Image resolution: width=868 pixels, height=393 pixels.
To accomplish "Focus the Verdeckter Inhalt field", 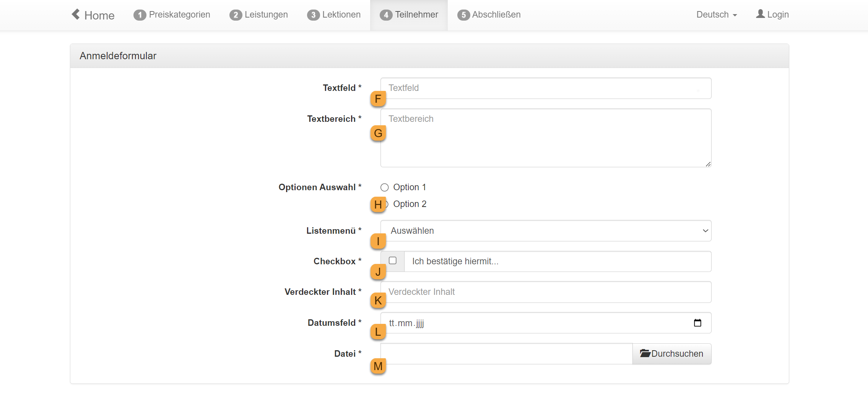I will [546, 292].
